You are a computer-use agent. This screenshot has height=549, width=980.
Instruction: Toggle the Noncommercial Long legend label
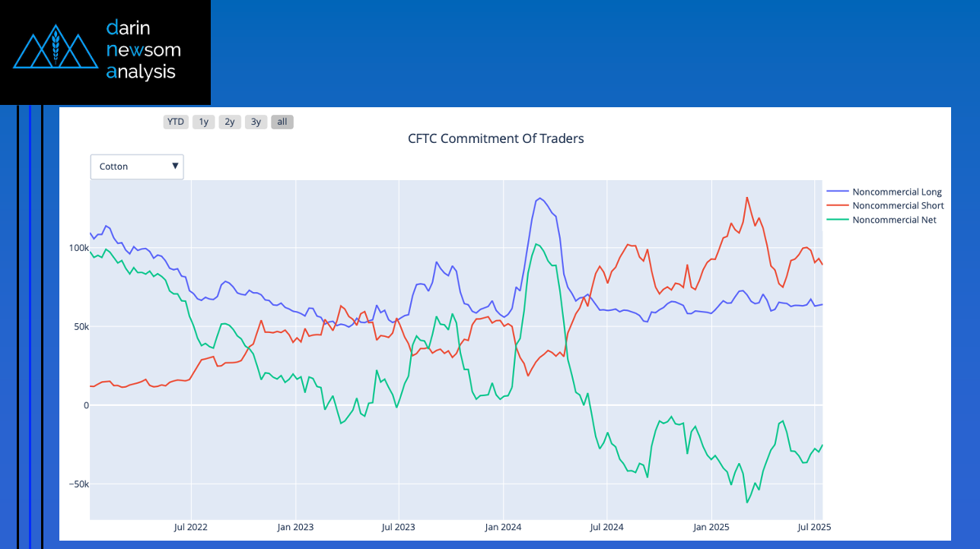tap(896, 192)
